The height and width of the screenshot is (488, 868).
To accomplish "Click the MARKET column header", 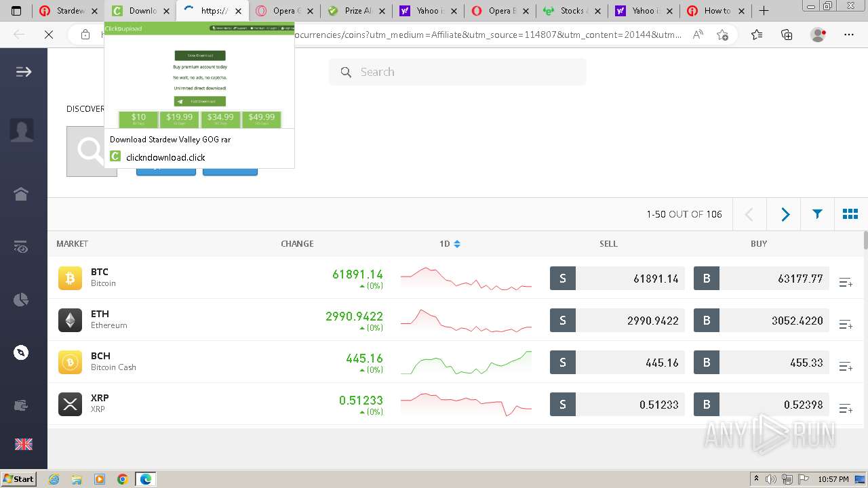I will click(72, 243).
